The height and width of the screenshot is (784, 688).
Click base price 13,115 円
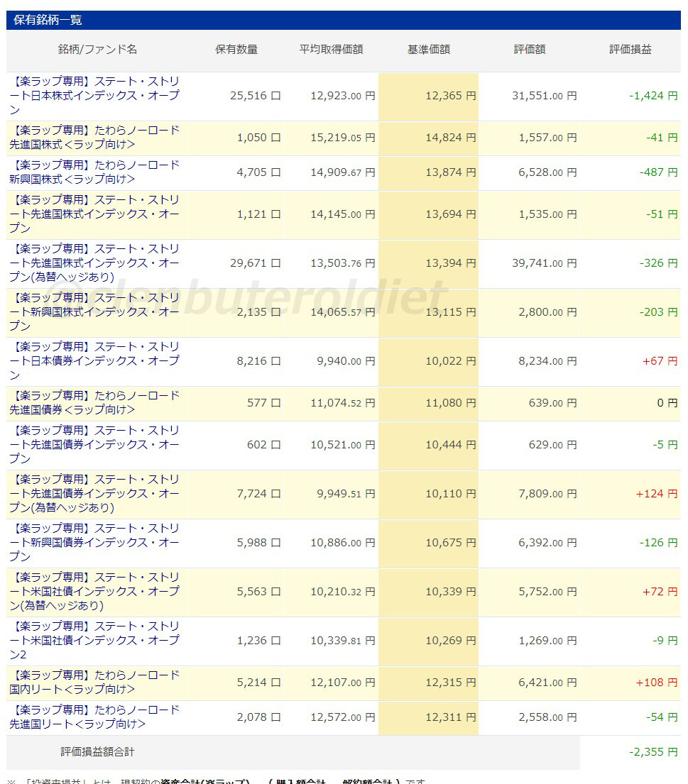(450, 312)
